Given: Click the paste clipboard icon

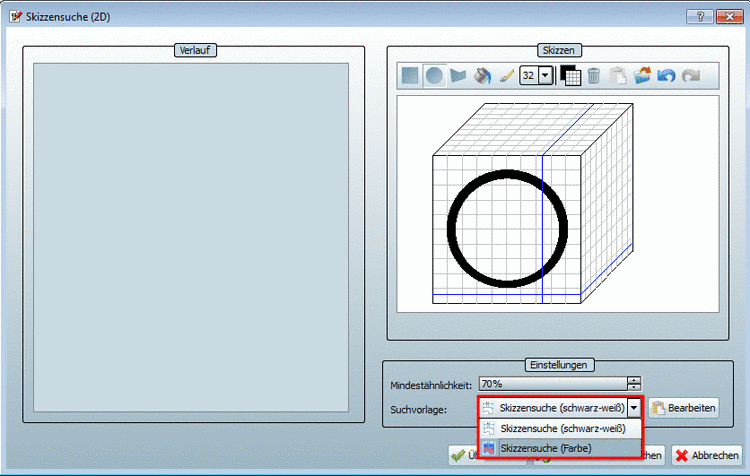Looking at the screenshot, I should tap(618, 76).
